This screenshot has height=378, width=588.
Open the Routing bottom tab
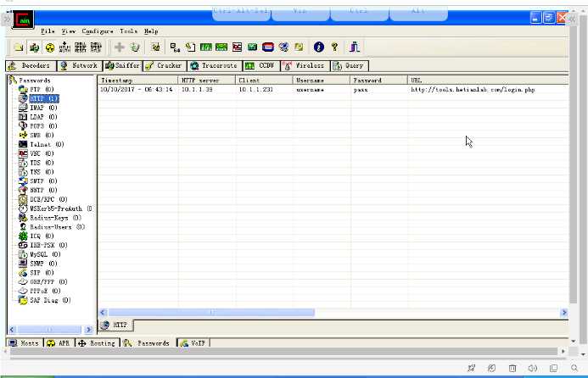(98, 343)
